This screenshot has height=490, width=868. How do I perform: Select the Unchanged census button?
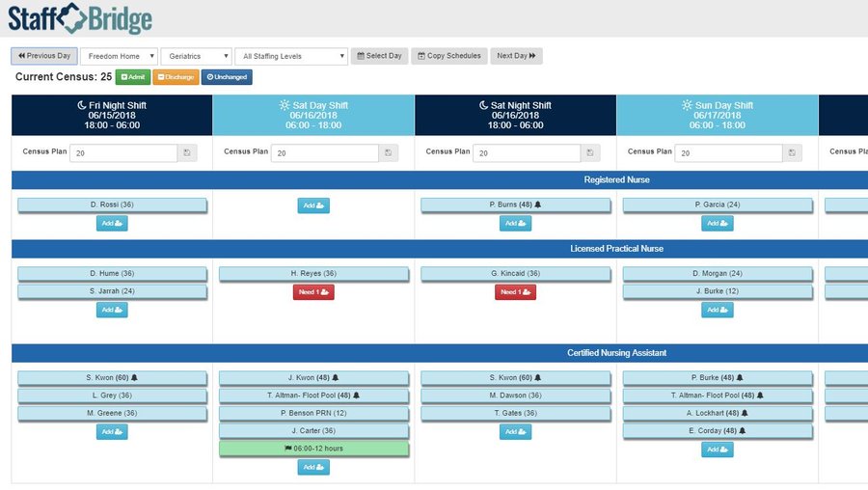[x=227, y=77]
